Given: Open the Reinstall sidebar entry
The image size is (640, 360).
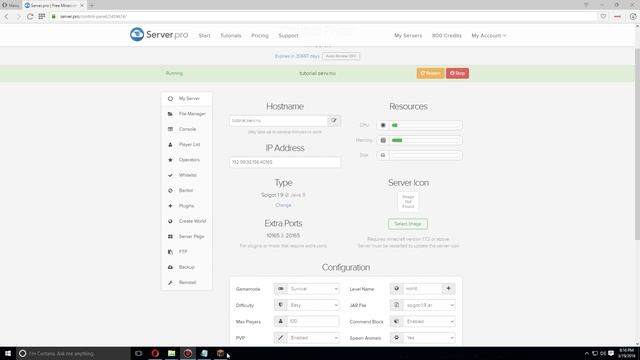Looking at the screenshot, I should pos(187,282).
